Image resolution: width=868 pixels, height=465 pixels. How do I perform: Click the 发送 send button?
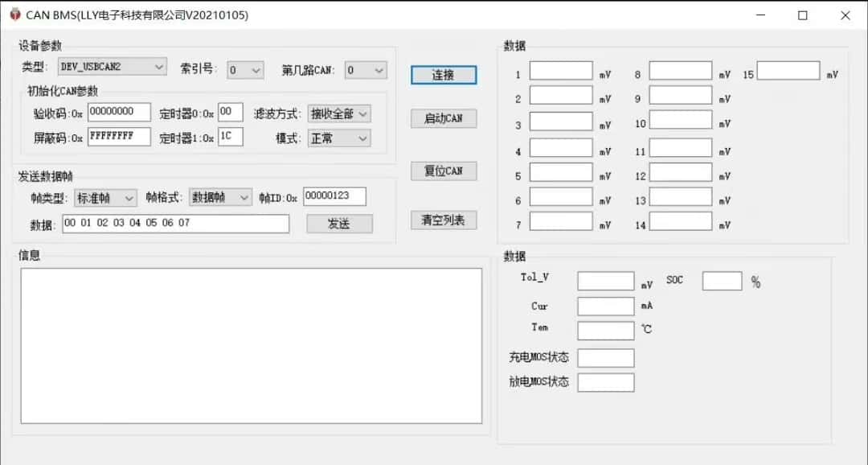[x=339, y=224]
